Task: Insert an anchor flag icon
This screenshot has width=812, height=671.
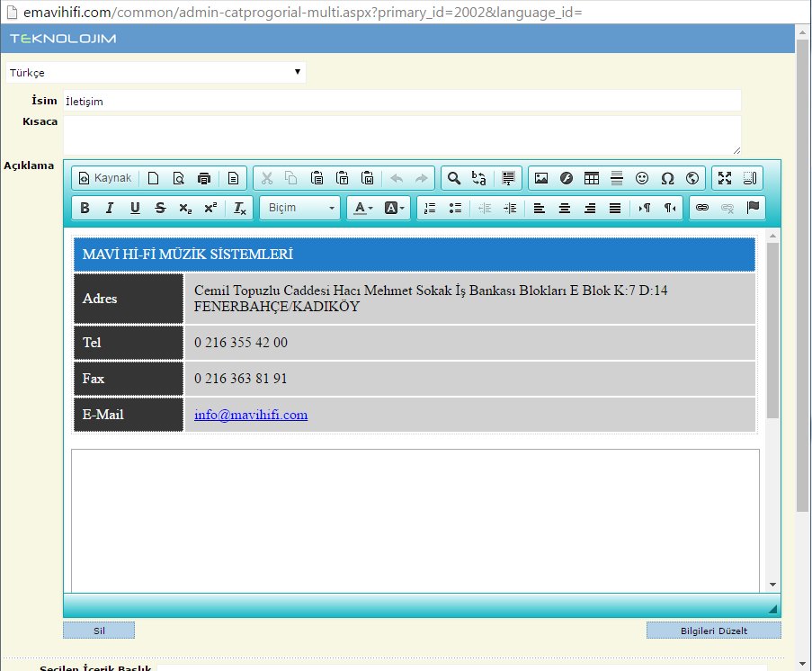Action: [x=753, y=209]
